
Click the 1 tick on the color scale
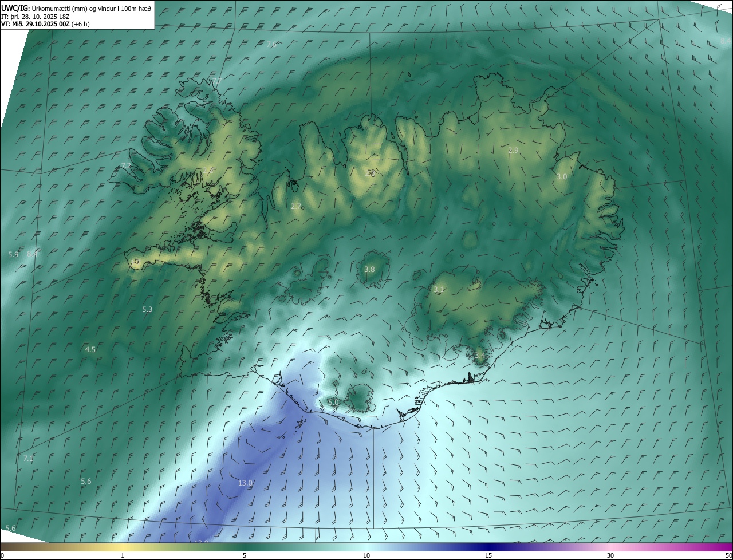click(123, 555)
